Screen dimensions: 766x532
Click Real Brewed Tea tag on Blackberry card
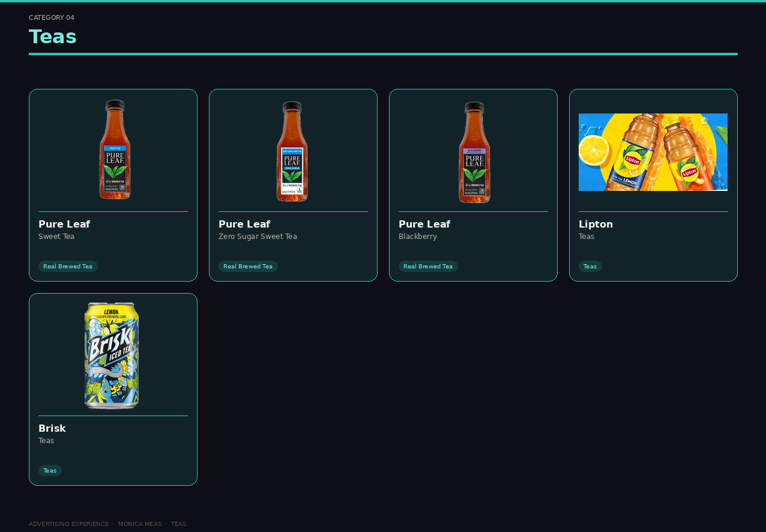428,267
